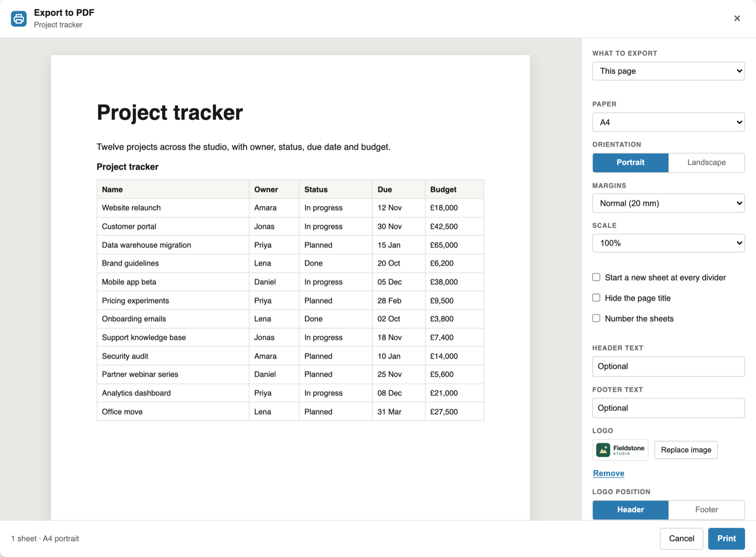Image resolution: width=756 pixels, height=557 pixels.
Task: Click the Partner webinar series cell
Action: (173, 374)
